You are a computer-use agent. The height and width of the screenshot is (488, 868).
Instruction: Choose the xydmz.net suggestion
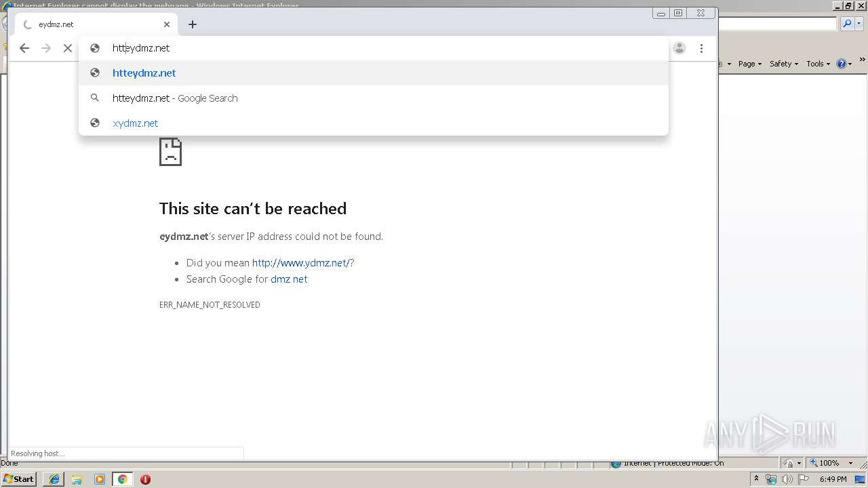374,123
